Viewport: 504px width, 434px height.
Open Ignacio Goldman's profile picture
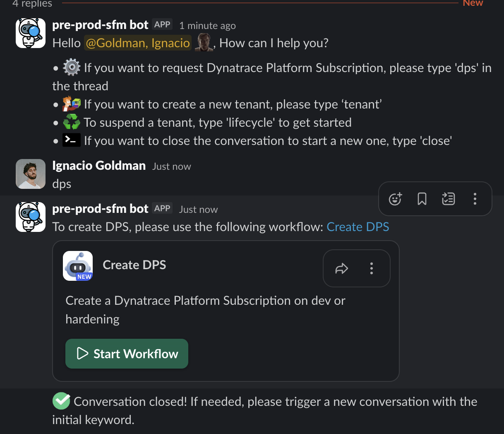(31, 174)
